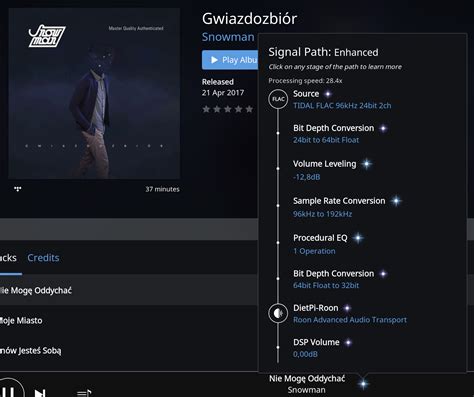The image size is (474, 397).
Task: Open the Snowman artist link
Action: coord(228,37)
